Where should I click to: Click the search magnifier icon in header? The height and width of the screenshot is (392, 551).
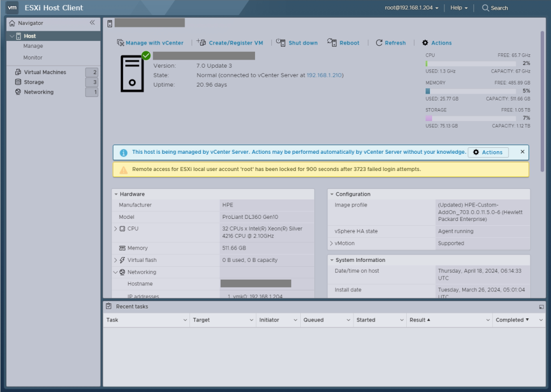[x=485, y=8]
